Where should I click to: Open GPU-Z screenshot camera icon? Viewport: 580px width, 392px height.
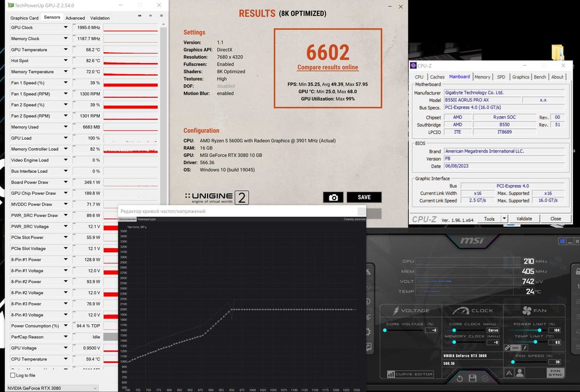[x=139, y=16]
